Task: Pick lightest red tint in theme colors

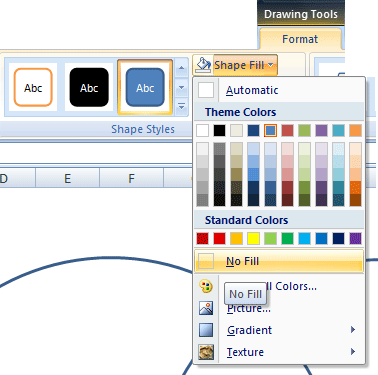Action: coord(287,149)
